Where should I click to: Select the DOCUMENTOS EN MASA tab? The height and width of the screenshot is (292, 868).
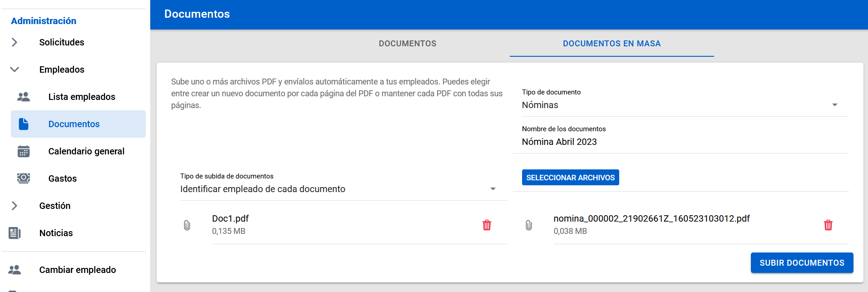pos(612,44)
